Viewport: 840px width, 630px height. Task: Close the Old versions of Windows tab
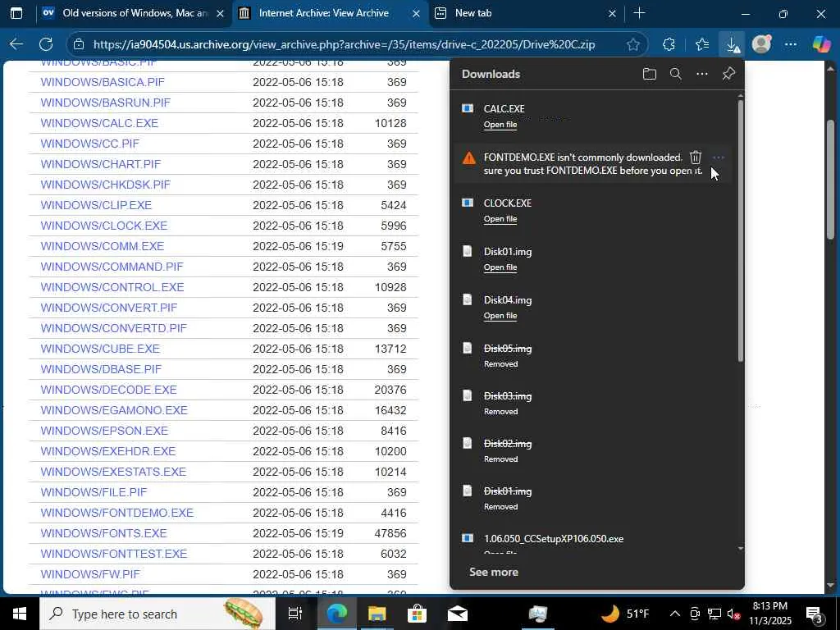(220, 14)
